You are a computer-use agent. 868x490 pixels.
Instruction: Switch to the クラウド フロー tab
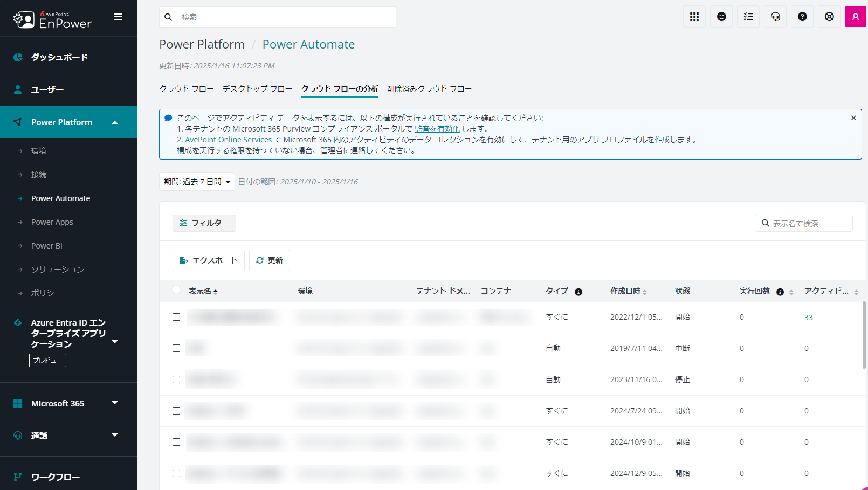[186, 89]
